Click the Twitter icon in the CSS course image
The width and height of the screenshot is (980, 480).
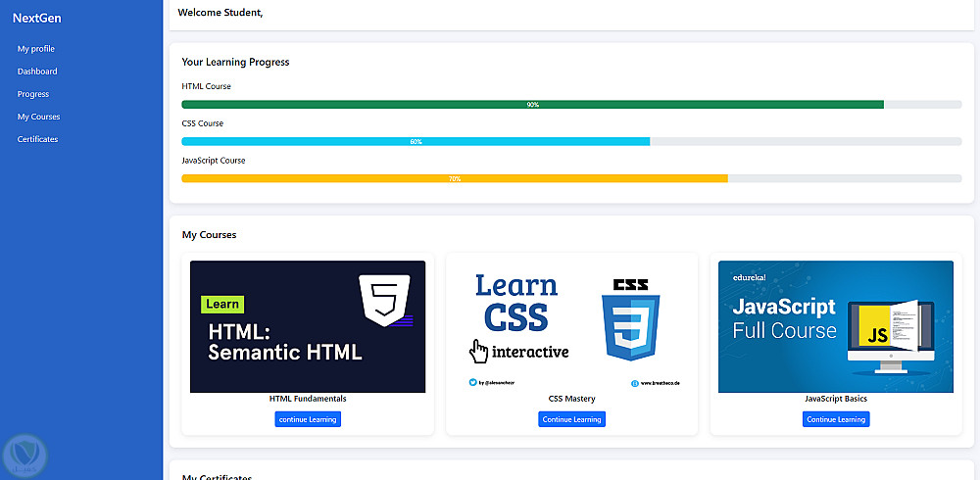472,382
